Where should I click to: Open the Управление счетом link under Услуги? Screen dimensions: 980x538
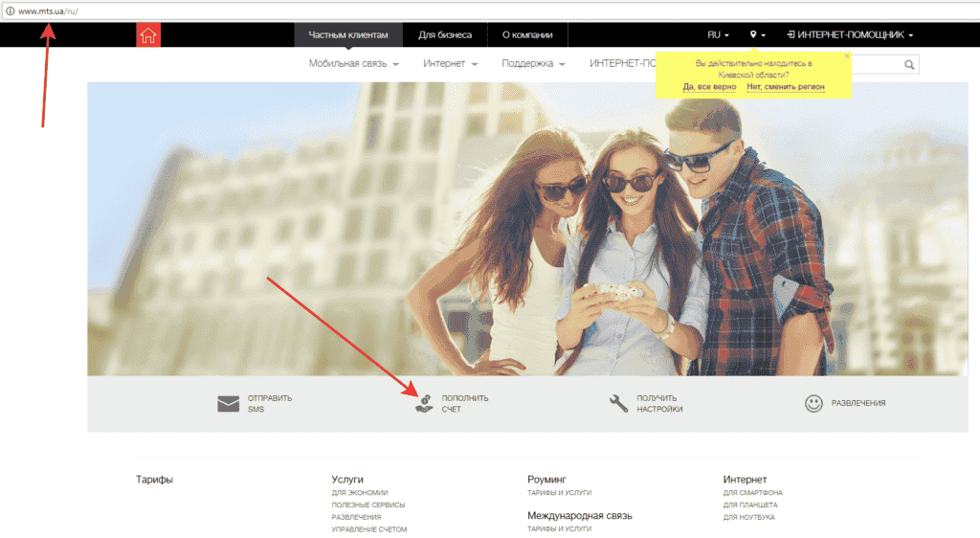pos(369,529)
